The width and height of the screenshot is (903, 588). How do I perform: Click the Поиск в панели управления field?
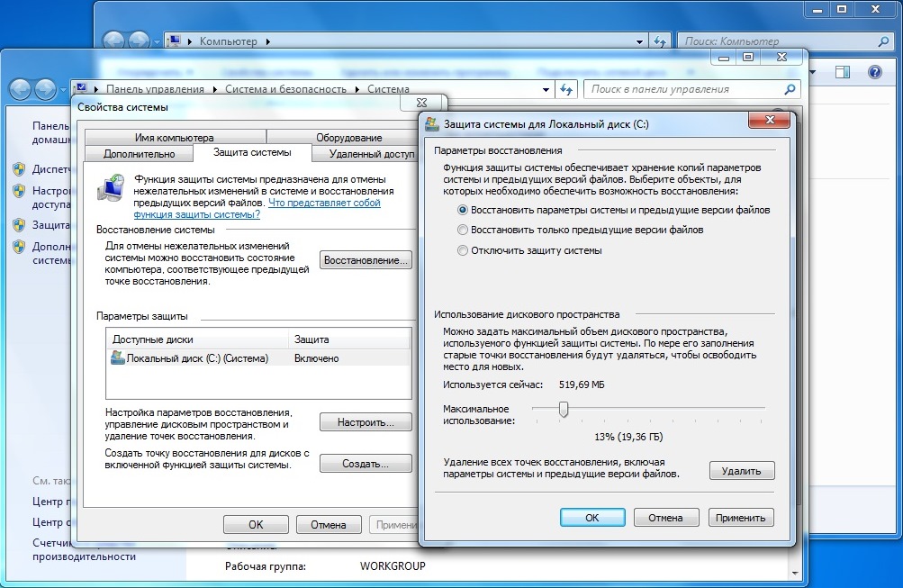pyautogui.click(x=684, y=89)
